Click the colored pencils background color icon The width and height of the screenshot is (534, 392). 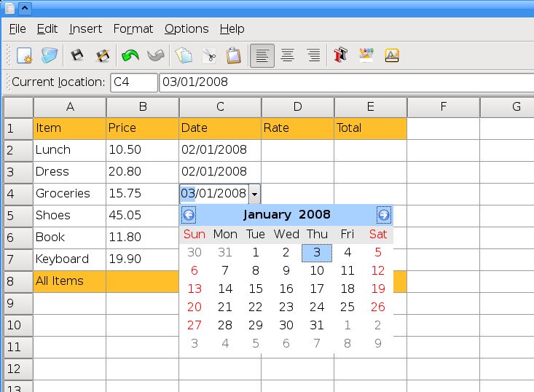pyautogui.click(x=366, y=55)
